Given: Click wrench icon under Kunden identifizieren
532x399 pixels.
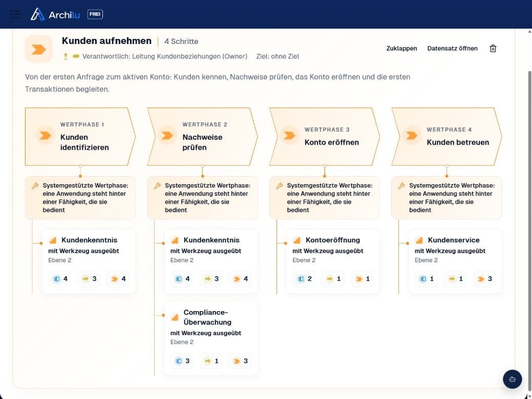Looking at the screenshot, I should tap(35, 186).
